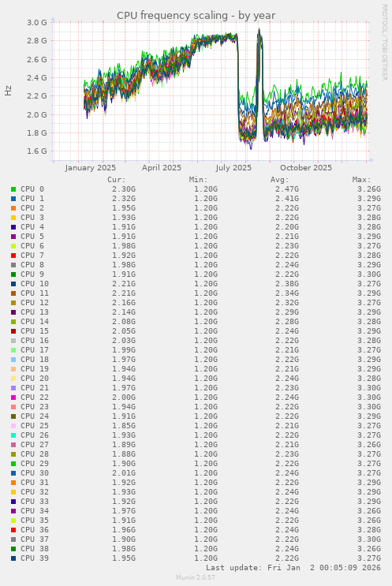The height and width of the screenshot is (586, 392).
Task: Click CPU 0 average value 2.47G
Action: click(x=287, y=189)
